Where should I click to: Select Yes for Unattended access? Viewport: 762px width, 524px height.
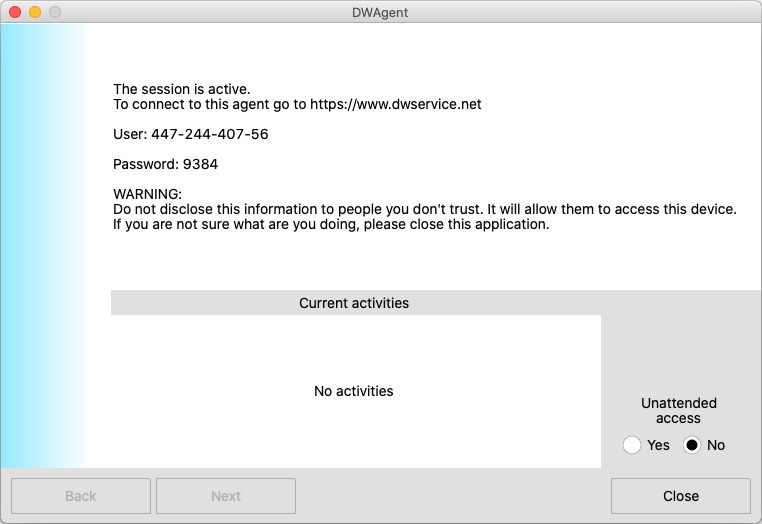click(x=632, y=445)
